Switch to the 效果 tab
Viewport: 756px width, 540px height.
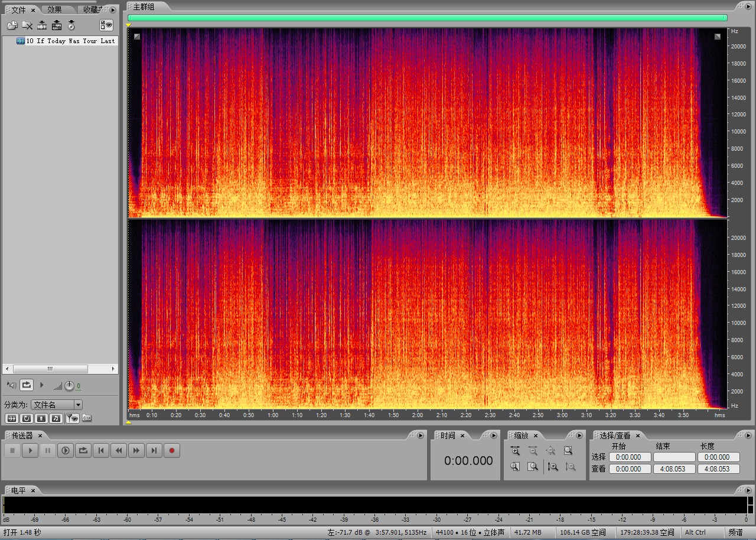pyautogui.click(x=54, y=10)
